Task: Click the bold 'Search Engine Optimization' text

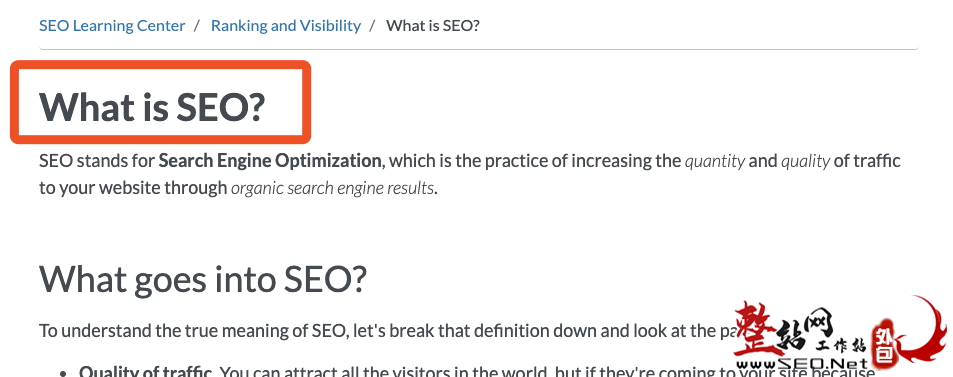Action: tap(270, 161)
